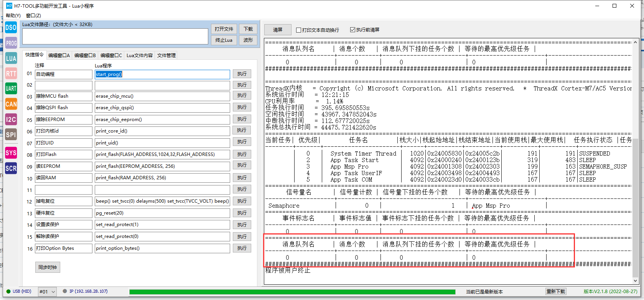This screenshot has width=644, height=300.
Task: Select the UART sidebar icon
Action: pos(11,89)
